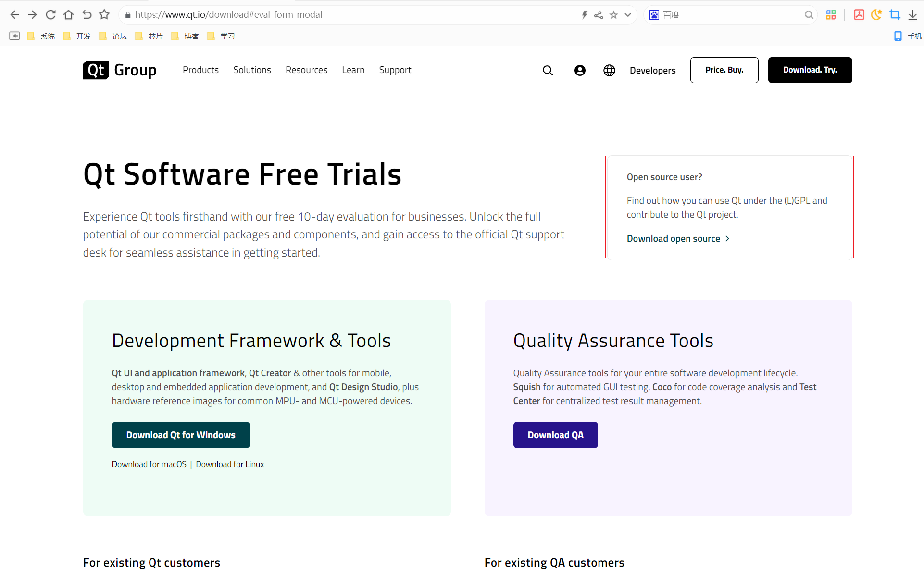Screen dimensions: 924x579
Task: Go to browser home page icon
Action: click(68, 15)
